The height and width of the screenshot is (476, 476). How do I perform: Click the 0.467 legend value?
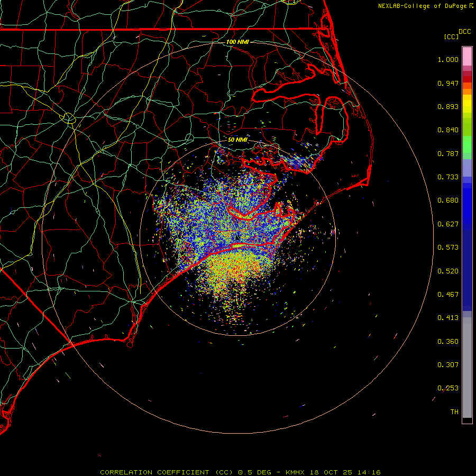pyautogui.click(x=448, y=295)
